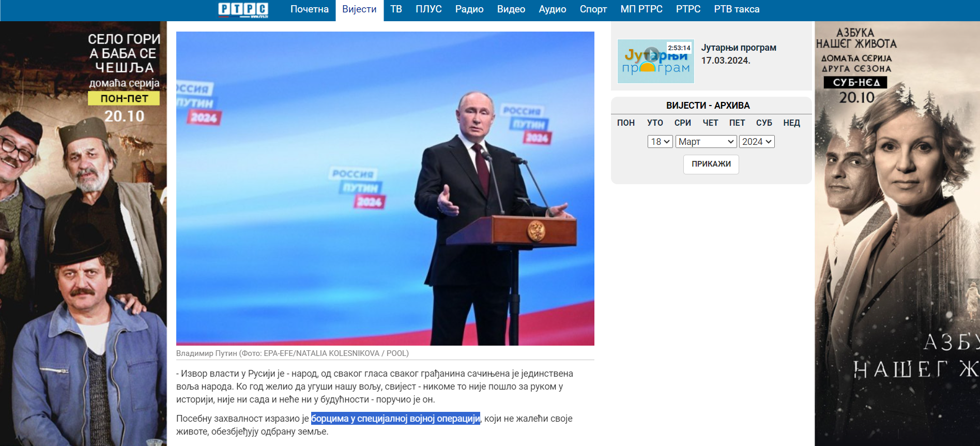Open the ТВ menu item
The height and width of the screenshot is (446, 980).
click(396, 9)
